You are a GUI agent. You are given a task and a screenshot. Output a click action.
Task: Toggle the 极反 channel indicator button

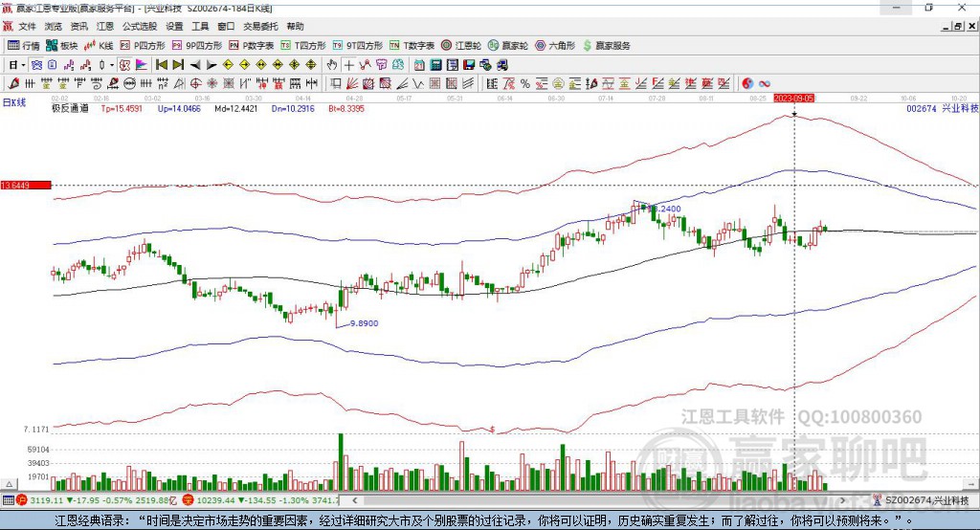pos(125,64)
